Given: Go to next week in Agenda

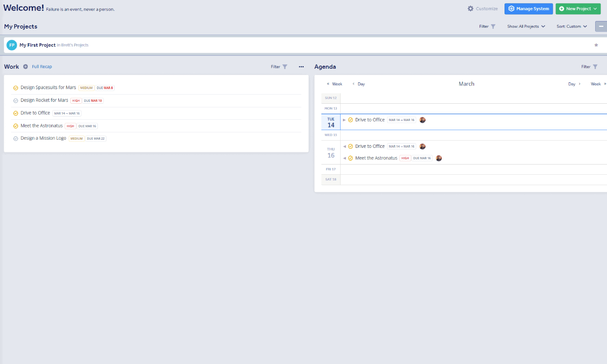Looking at the screenshot, I should (599, 84).
